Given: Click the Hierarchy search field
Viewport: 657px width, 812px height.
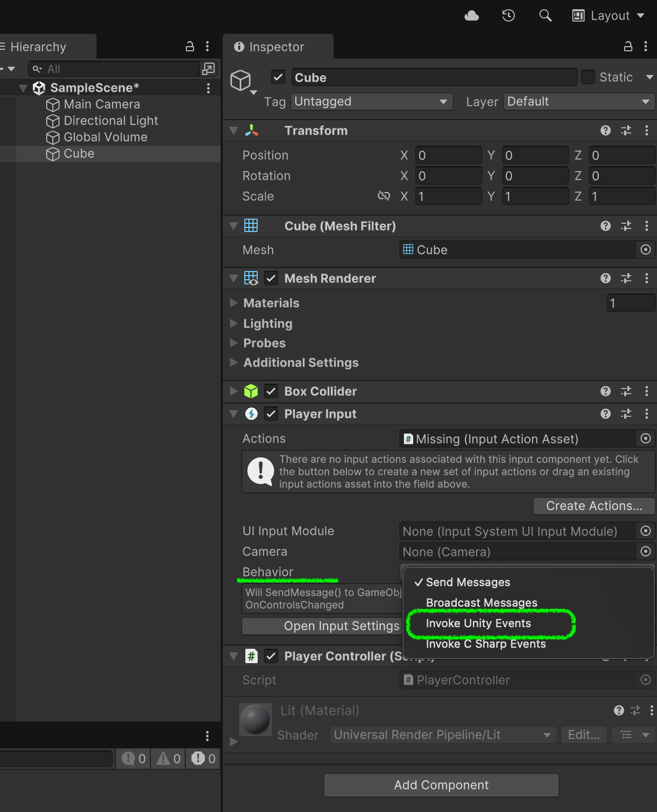Looking at the screenshot, I should click(x=115, y=69).
